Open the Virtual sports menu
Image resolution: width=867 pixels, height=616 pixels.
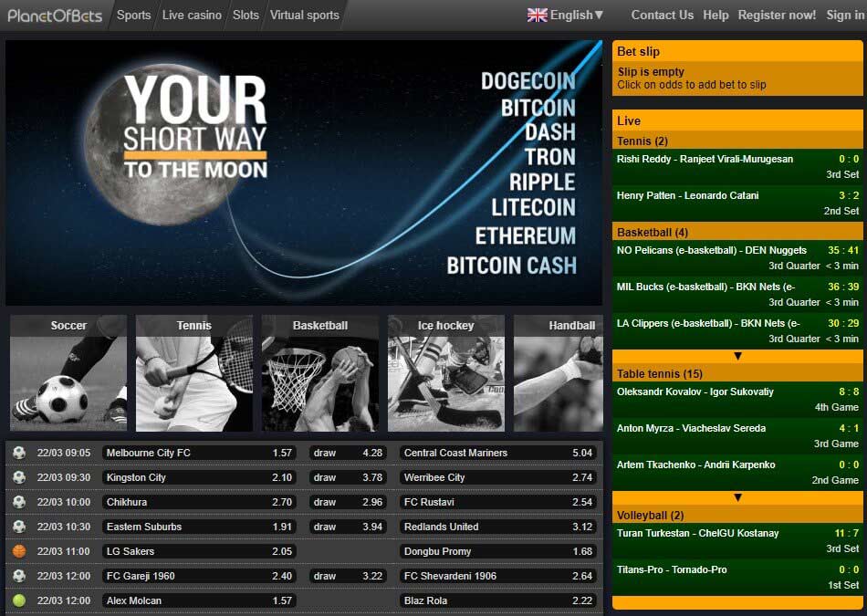(305, 15)
